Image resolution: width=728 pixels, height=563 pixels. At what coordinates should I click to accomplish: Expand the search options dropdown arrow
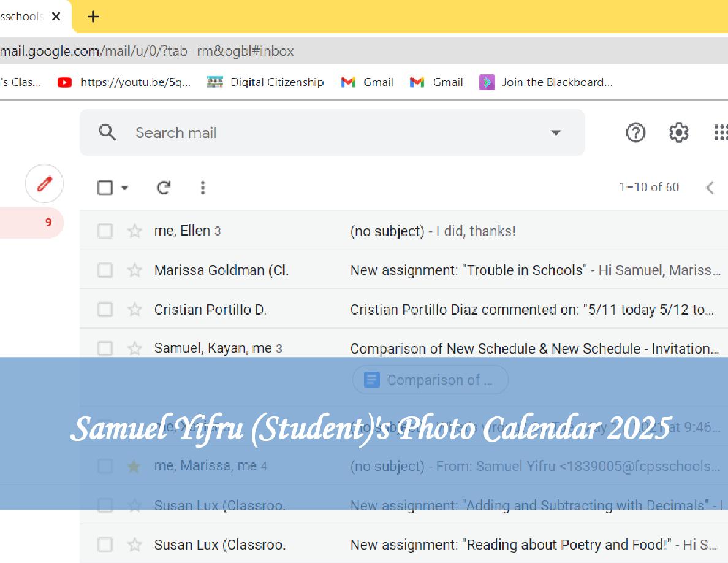coord(556,132)
